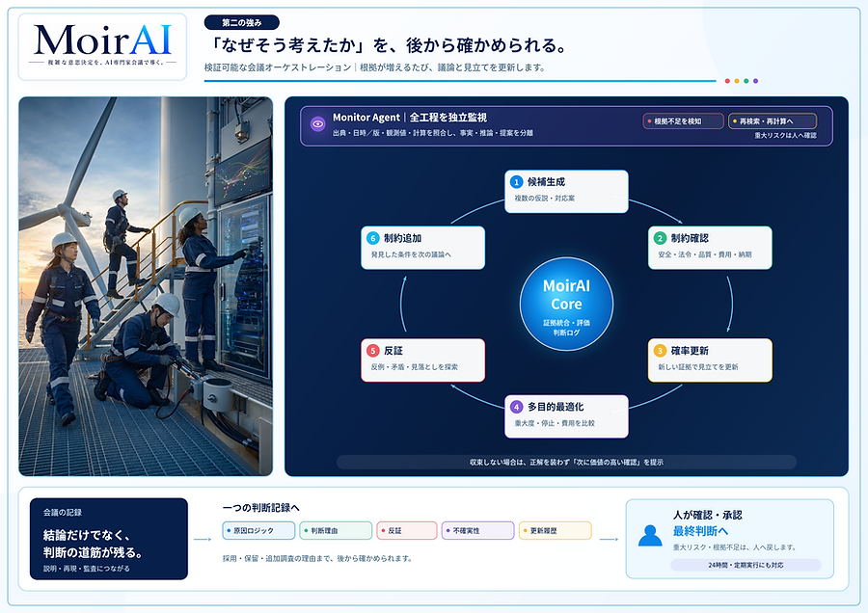
Task: Click the "重大リスクは人へ確認" note
Action: tap(785, 136)
